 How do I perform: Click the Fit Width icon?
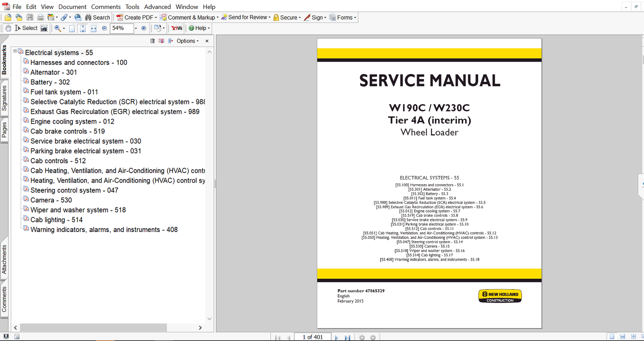click(93, 28)
